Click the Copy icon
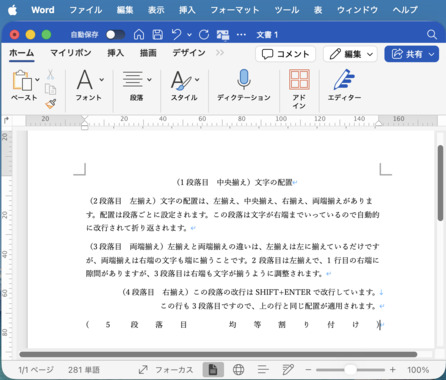 [x=50, y=89]
